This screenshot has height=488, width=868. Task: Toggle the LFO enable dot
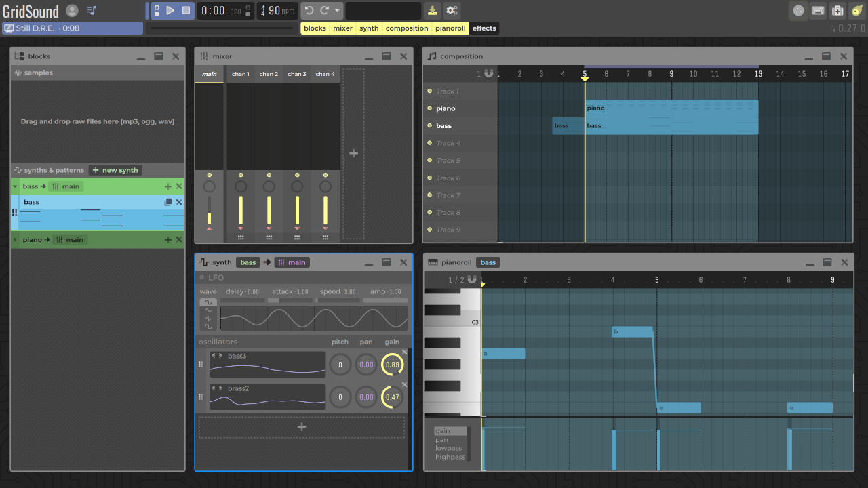202,278
